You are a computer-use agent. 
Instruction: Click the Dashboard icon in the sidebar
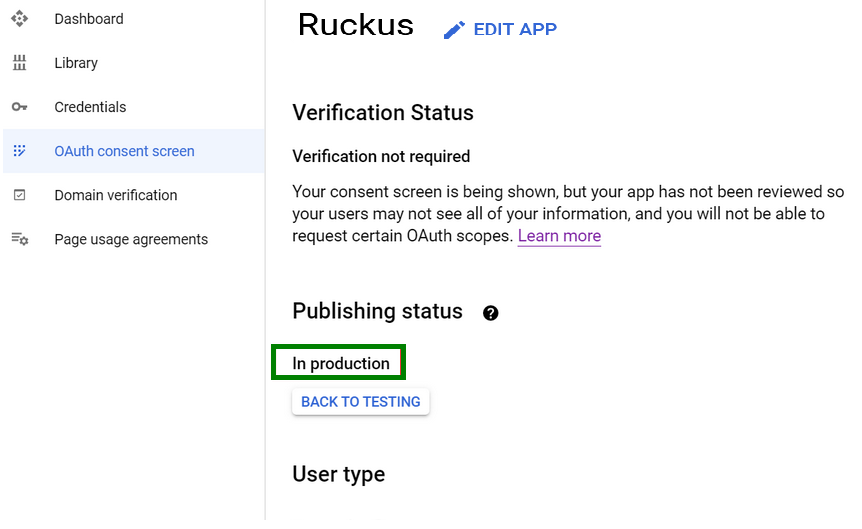[19, 19]
